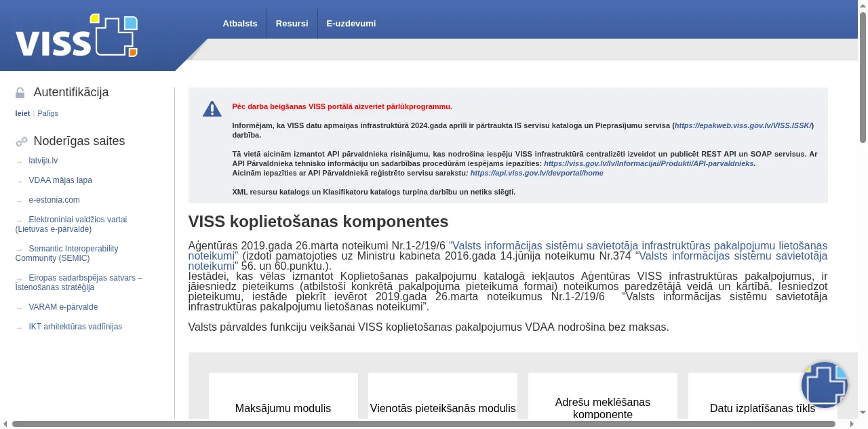
Task: Follow the API-parvaldnieks product information link
Action: pyautogui.click(x=650, y=164)
